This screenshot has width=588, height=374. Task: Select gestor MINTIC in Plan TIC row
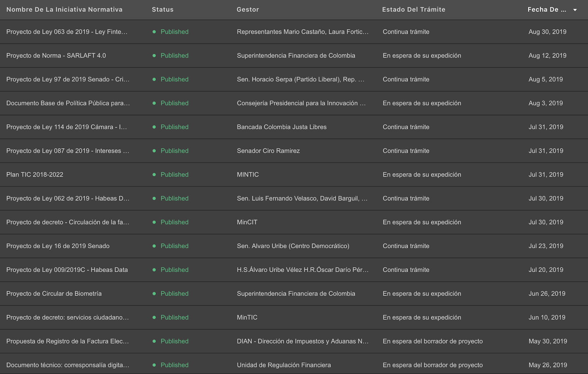click(248, 175)
